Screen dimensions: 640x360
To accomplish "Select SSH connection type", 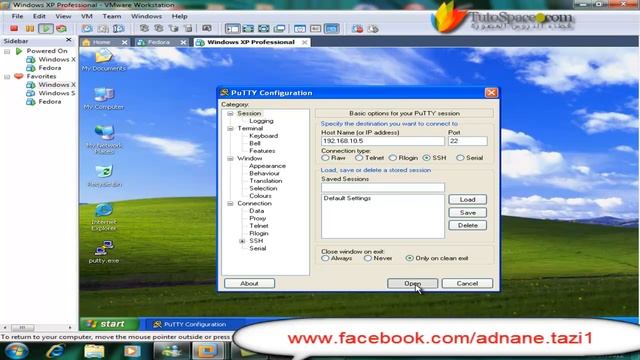I will click(x=427, y=158).
